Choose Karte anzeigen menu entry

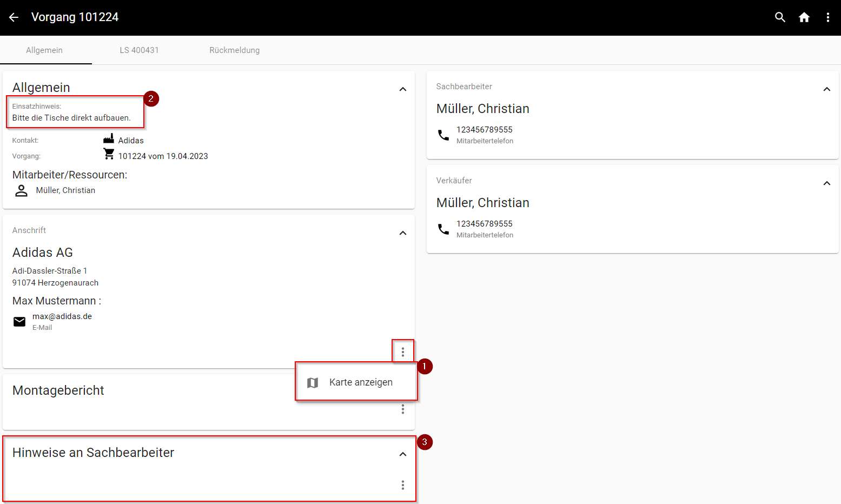(357, 382)
